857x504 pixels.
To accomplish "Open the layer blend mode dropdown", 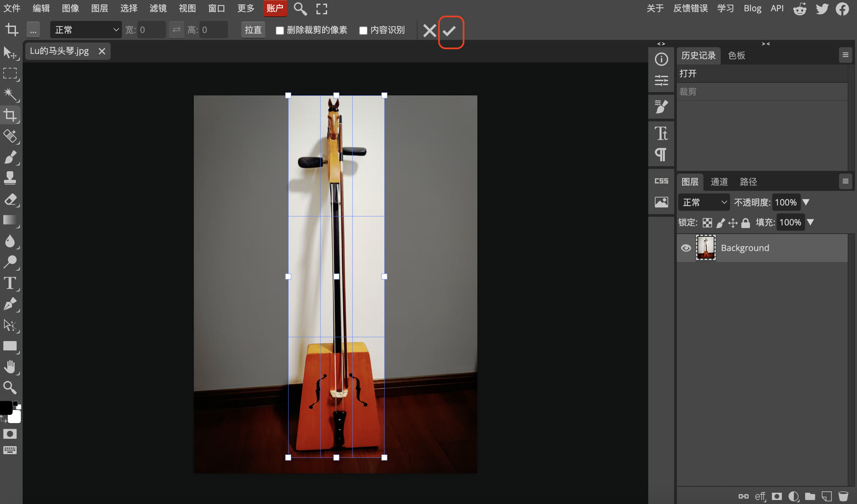I will [704, 203].
